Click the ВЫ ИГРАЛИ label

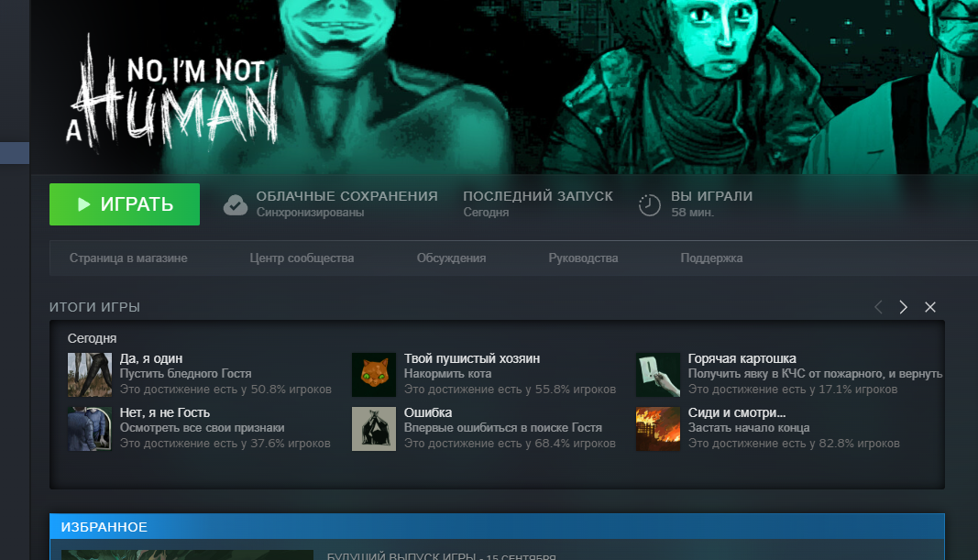point(711,196)
